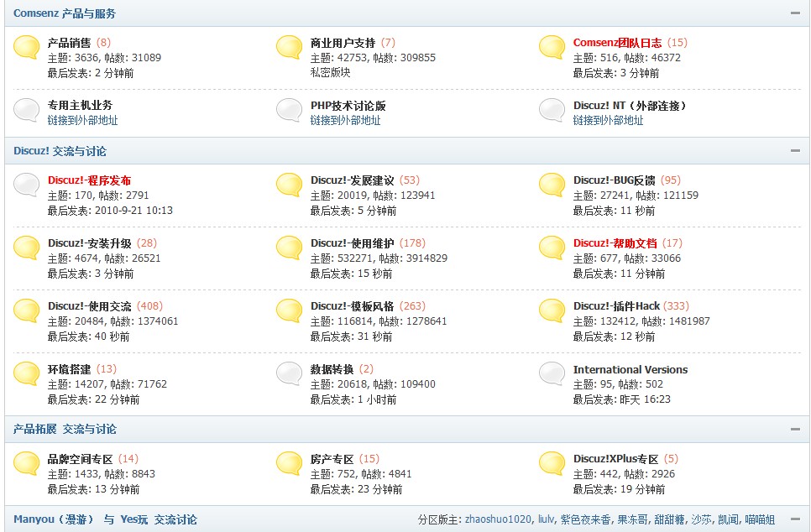Visit the Discuz!-使用维护 forum title
The height and width of the screenshot is (532, 811).
point(353,243)
